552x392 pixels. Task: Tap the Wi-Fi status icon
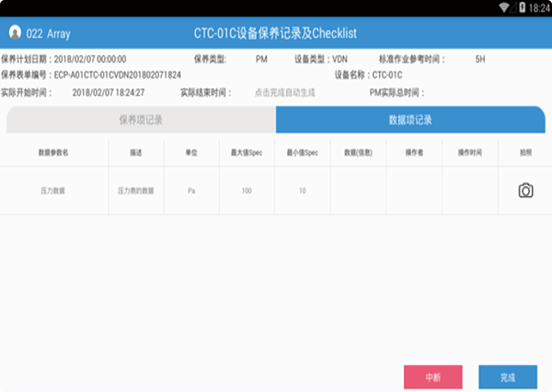(504, 6)
